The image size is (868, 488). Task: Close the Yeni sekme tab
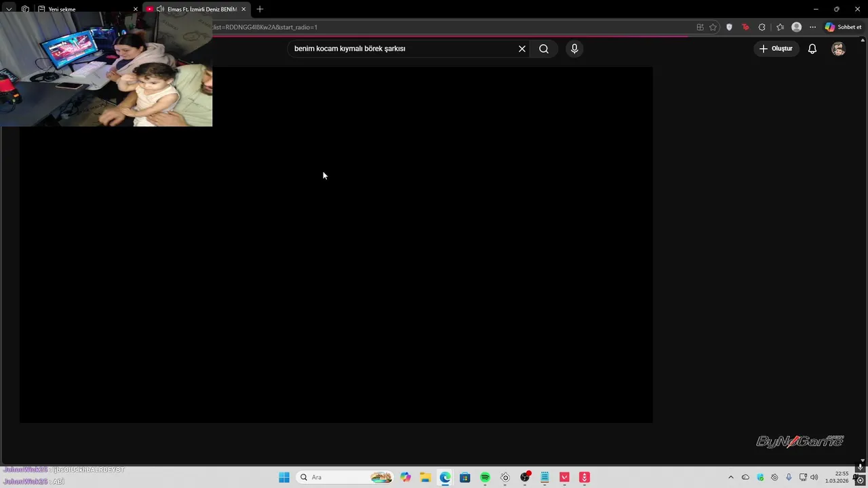135,9
